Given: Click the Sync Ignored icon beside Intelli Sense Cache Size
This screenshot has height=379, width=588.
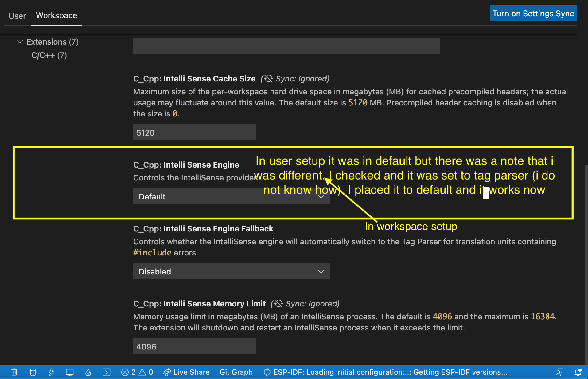Looking at the screenshot, I should click(x=268, y=79).
